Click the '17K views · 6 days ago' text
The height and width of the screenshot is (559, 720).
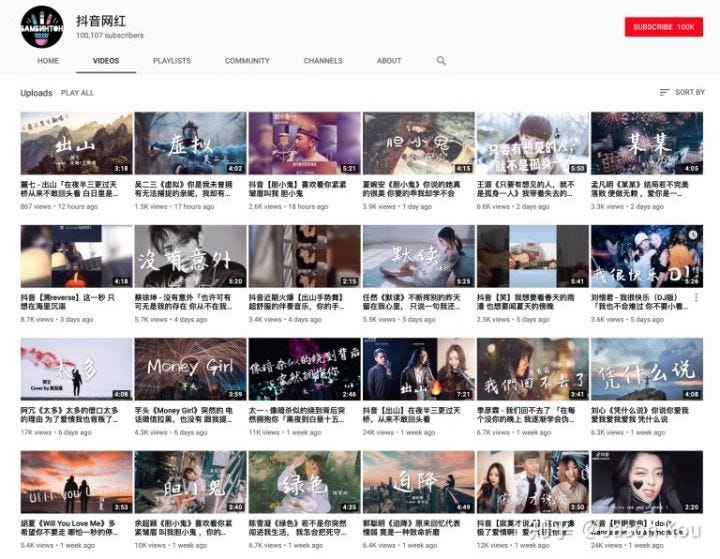tap(56, 433)
